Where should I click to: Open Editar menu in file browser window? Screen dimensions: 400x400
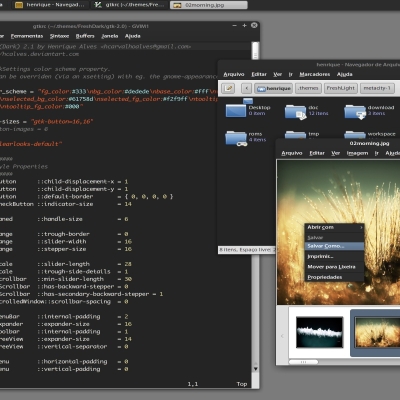(x=259, y=74)
